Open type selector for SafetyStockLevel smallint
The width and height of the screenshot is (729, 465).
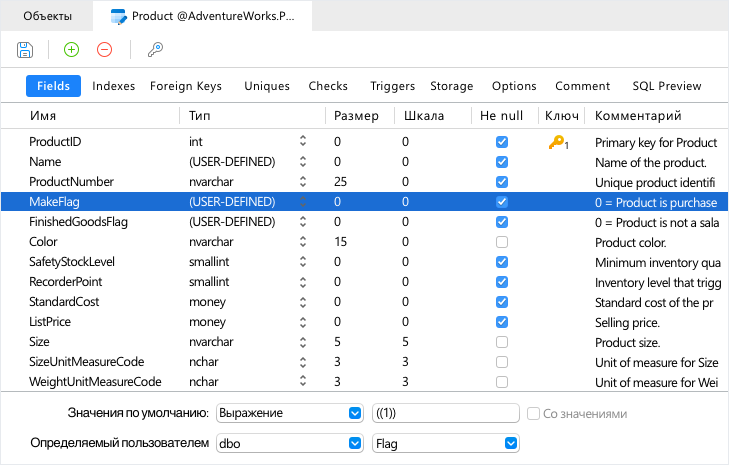click(303, 261)
